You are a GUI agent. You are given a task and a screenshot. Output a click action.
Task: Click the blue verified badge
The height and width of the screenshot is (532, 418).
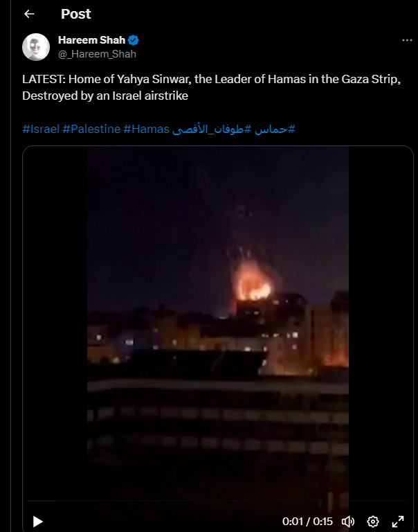134,40
